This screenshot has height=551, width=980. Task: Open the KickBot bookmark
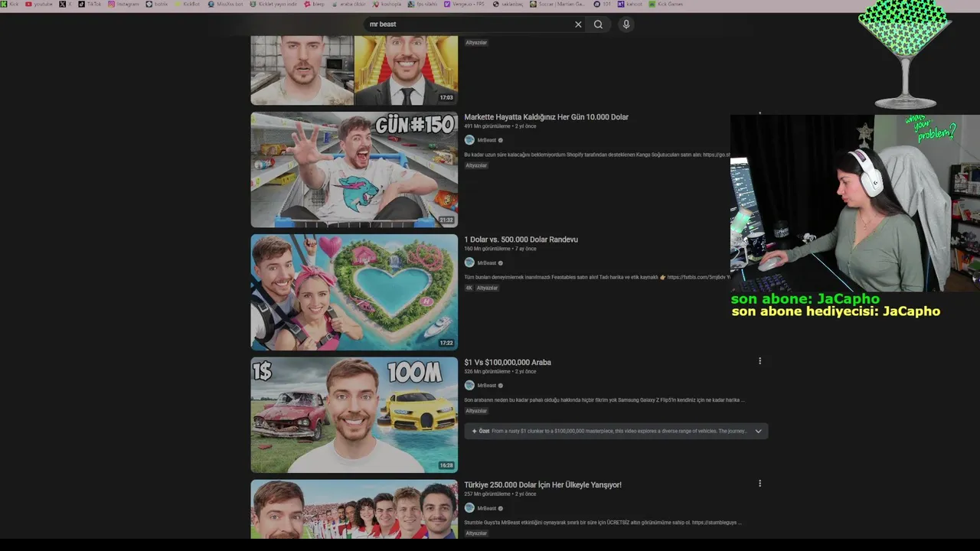click(x=187, y=4)
